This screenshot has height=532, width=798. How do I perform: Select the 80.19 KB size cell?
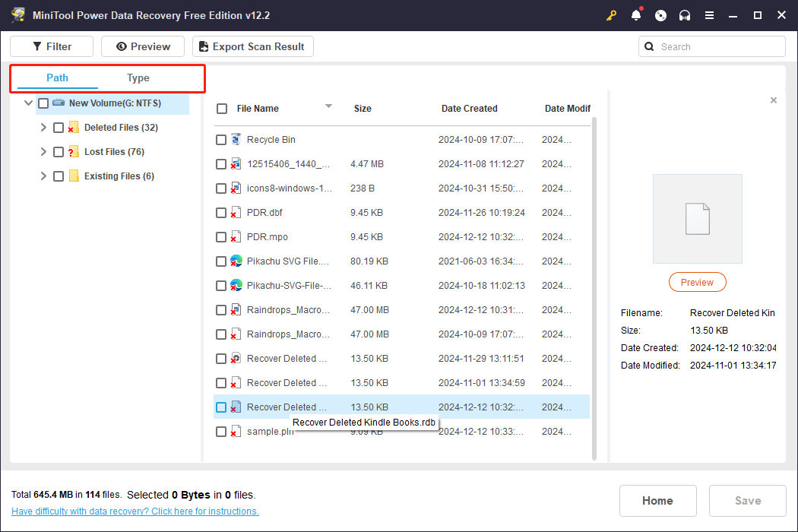[x=369, y=261]
